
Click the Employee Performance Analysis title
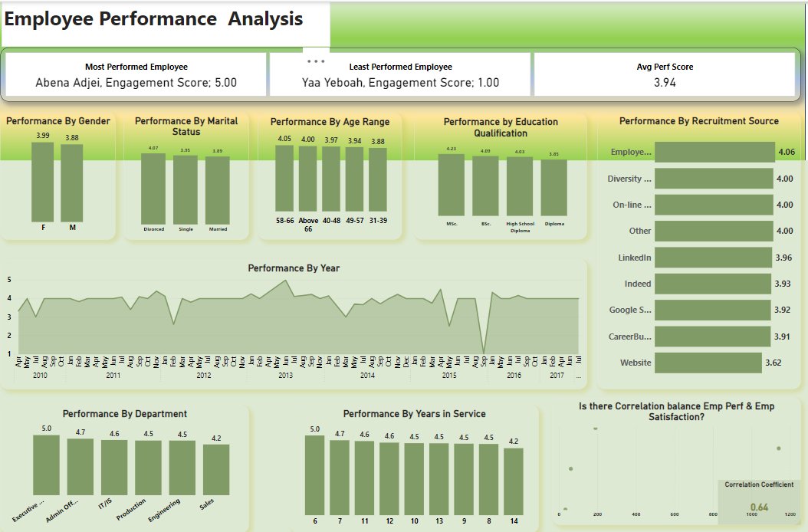tap(153, 18)
